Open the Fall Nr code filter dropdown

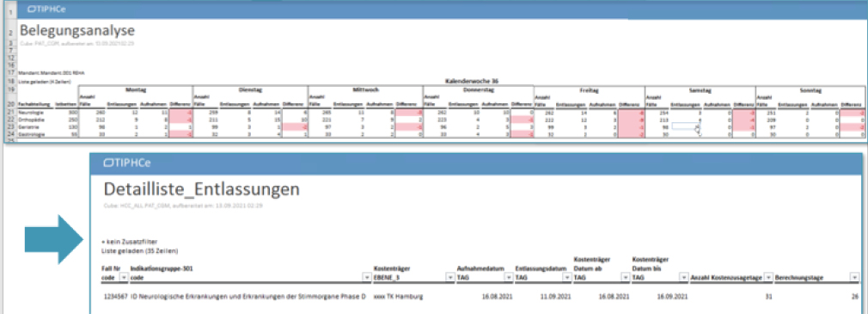tap(124, 277)
